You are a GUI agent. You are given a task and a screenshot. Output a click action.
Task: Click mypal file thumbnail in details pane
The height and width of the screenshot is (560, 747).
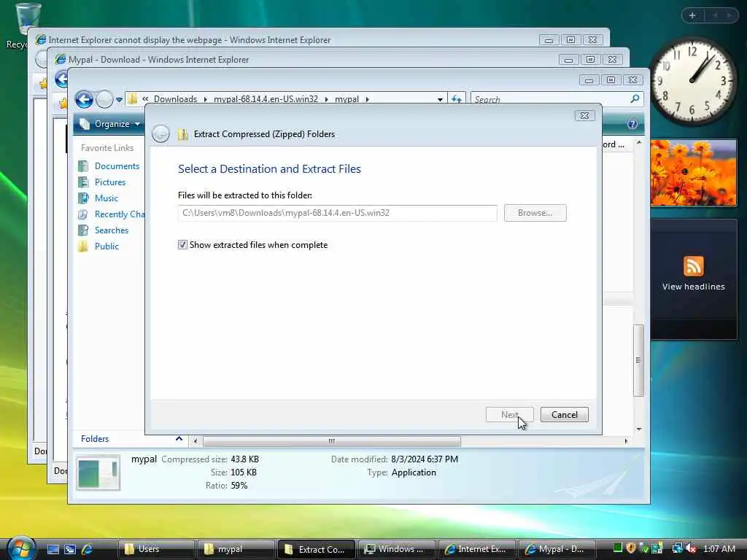tap(98, 472)
